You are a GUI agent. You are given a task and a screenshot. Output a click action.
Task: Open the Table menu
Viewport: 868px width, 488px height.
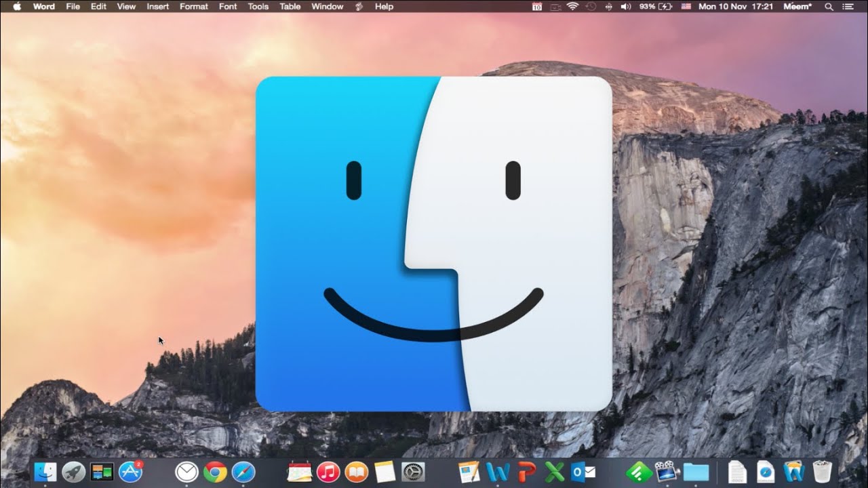coord(290,6)
